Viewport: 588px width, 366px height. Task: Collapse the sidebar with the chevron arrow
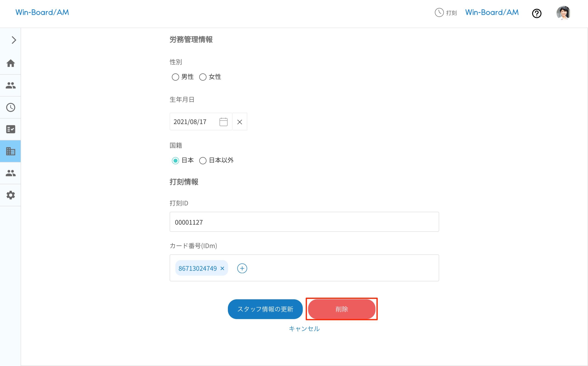click(x=13, y=40)
